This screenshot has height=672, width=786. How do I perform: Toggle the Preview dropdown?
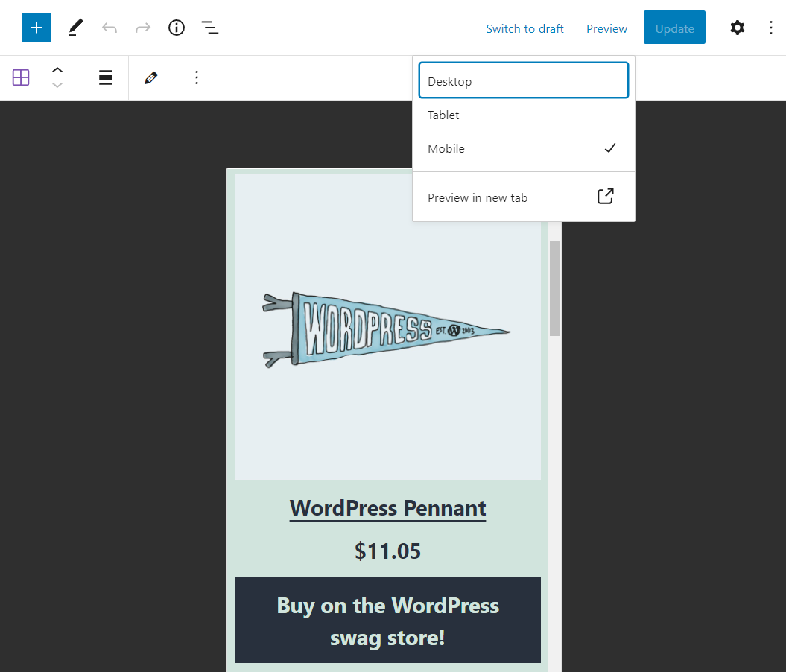pyautogui.click(x=606, y=28)
